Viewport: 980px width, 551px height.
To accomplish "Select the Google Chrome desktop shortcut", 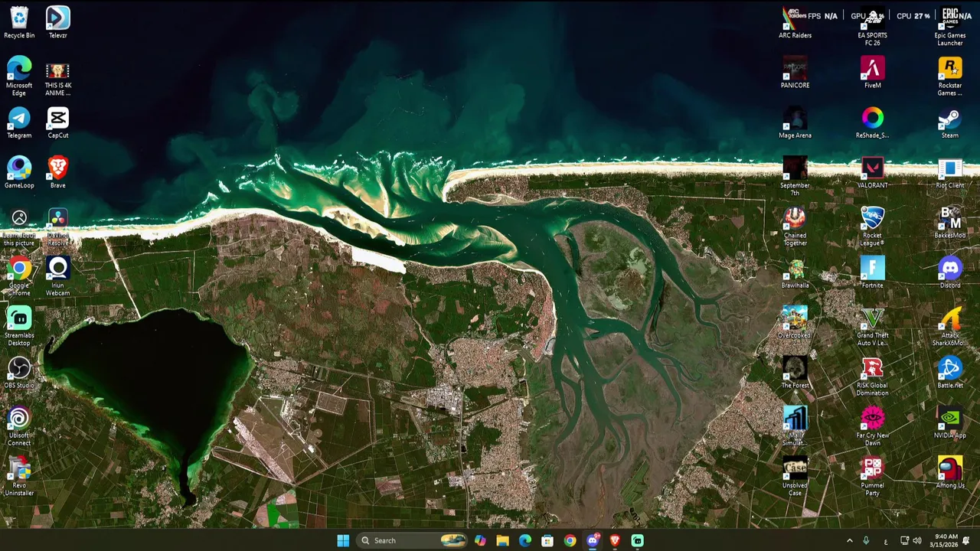I will coord(19,276).
